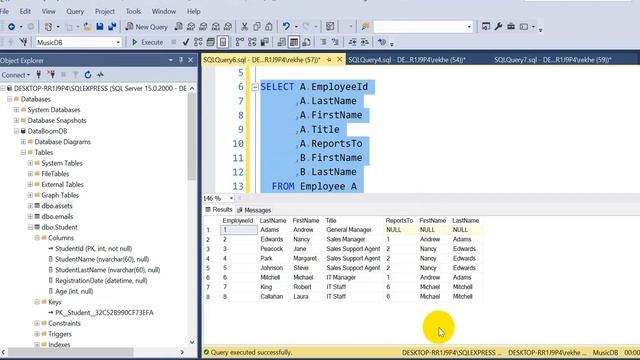Viewport: 640px width, 360px height.
Task: Select Results to File output mode
Action: [306, 42]
